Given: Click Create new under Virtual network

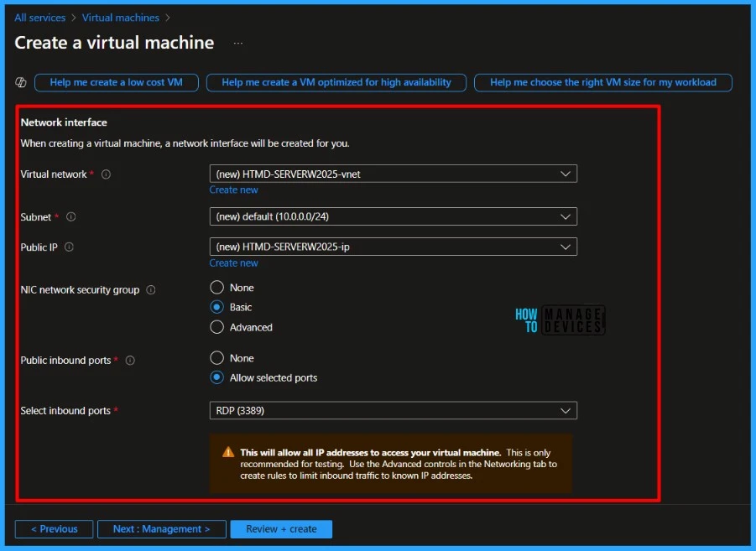Looking at the screenshot, I should tap(233, 190).
